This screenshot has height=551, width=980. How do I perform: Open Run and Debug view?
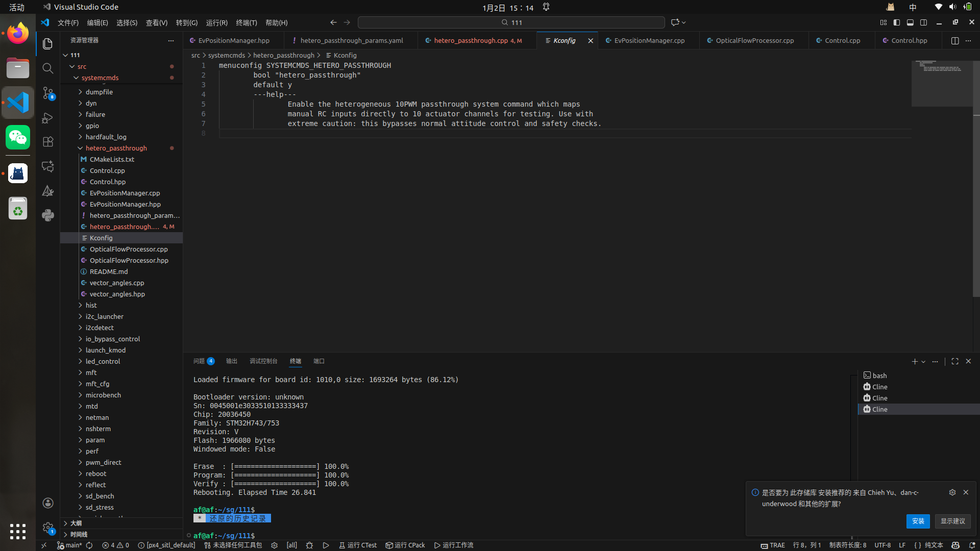coord(47,118)
